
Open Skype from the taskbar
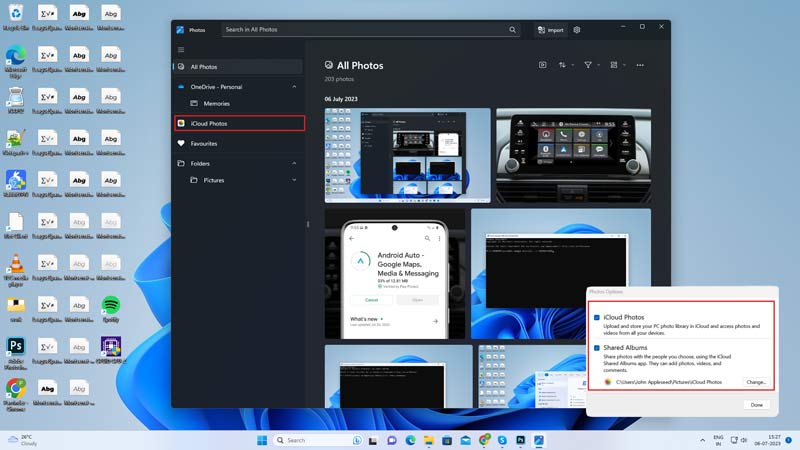(x=502, y=440)
